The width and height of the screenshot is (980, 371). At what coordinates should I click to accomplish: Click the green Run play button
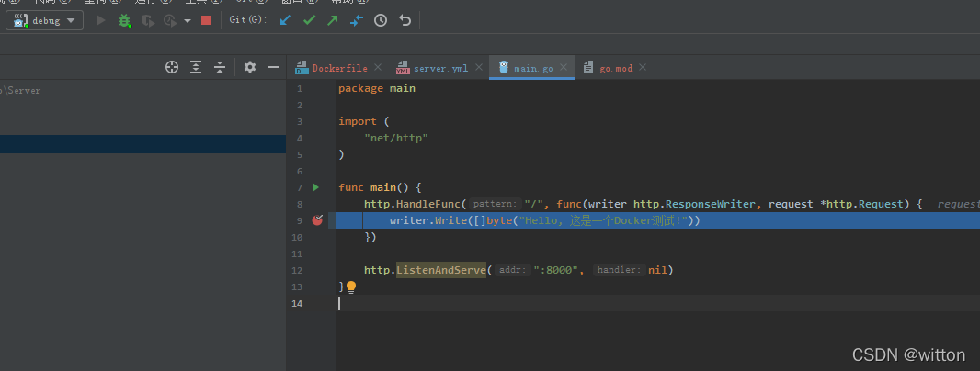[100, 20]
